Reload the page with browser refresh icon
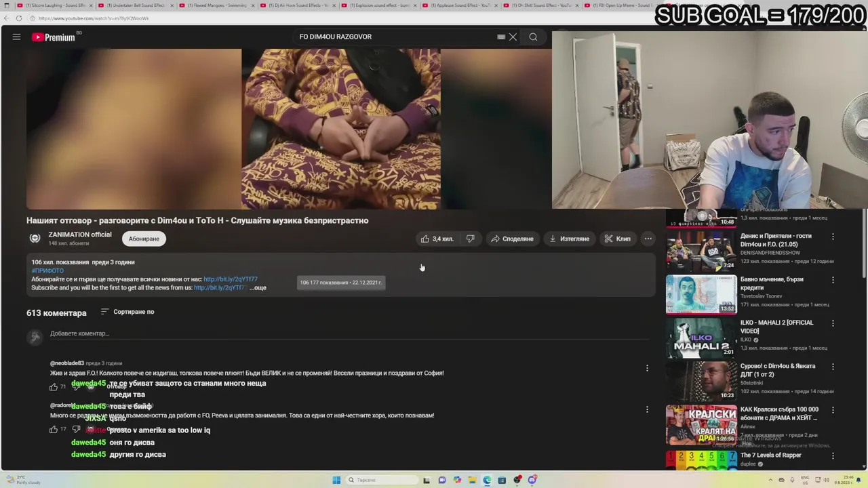 tap(18, 18)
